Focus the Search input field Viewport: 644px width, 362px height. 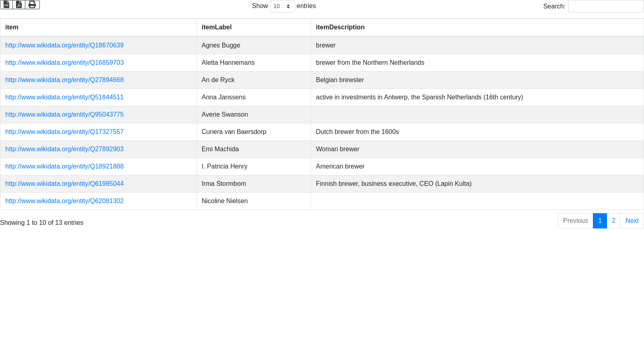tap(606, 6)
